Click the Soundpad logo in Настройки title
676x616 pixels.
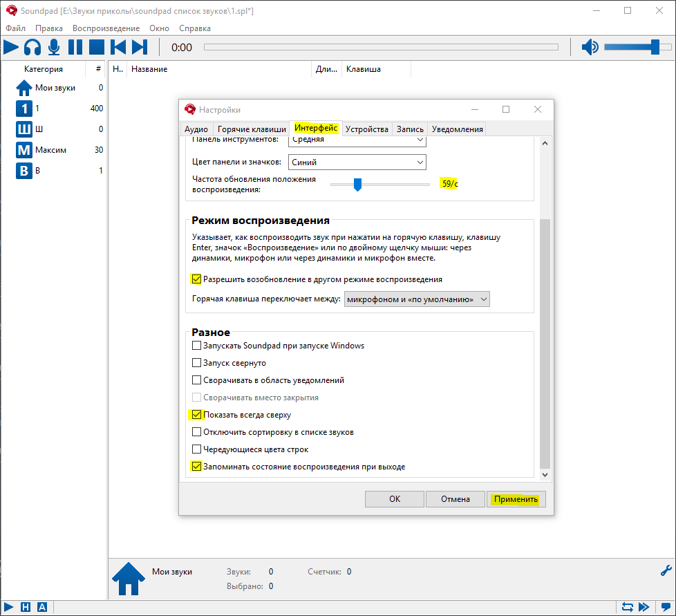pyautogui.click(x=189, y=109)
